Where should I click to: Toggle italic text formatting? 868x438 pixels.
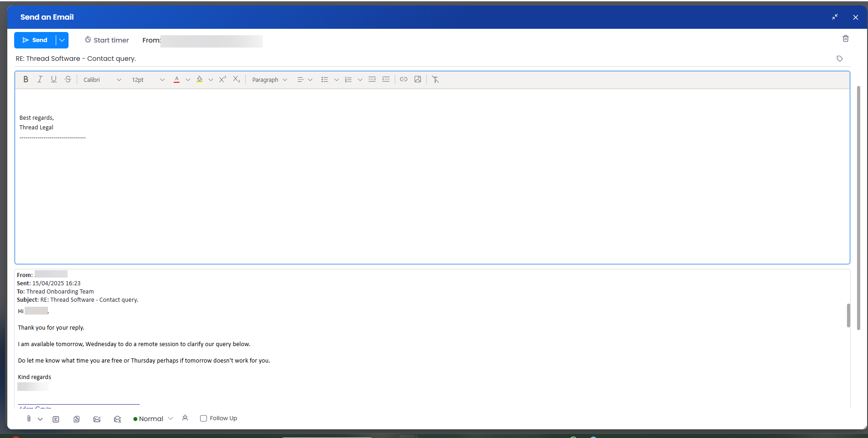(x=40, y=80)
